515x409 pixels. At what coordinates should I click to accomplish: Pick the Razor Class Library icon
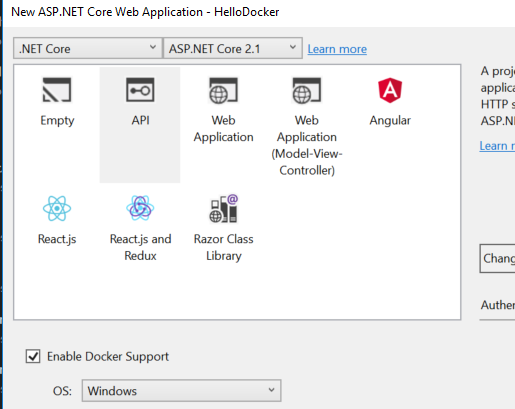[x=223, y=208]
